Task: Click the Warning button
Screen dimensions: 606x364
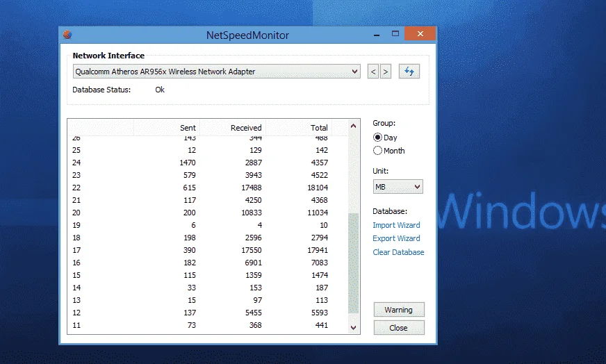Action: pyautogui.click(x=399, y=310)
